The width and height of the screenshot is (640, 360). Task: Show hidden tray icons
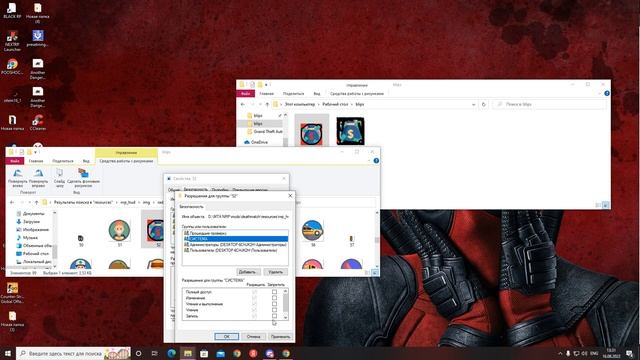pyautogui.click(x=560, y=353)
